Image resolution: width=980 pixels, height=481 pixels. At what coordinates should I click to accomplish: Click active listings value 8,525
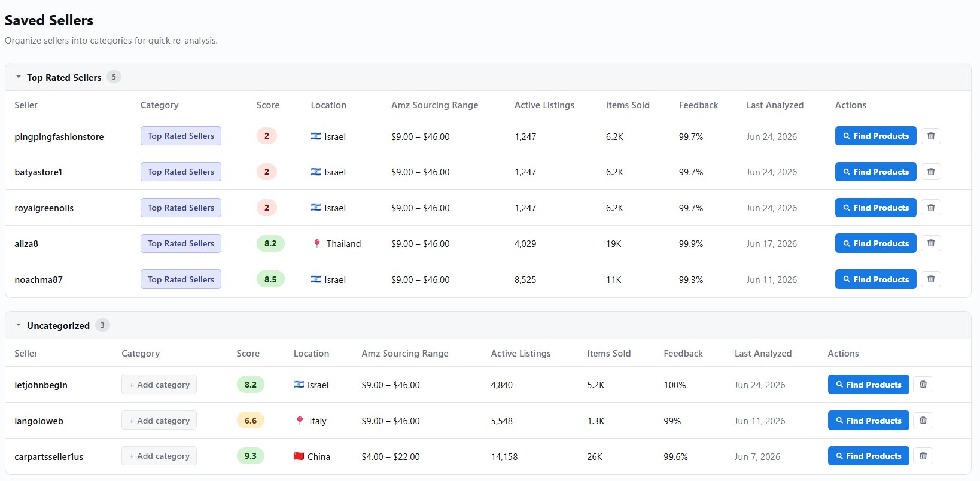point(525,280)
